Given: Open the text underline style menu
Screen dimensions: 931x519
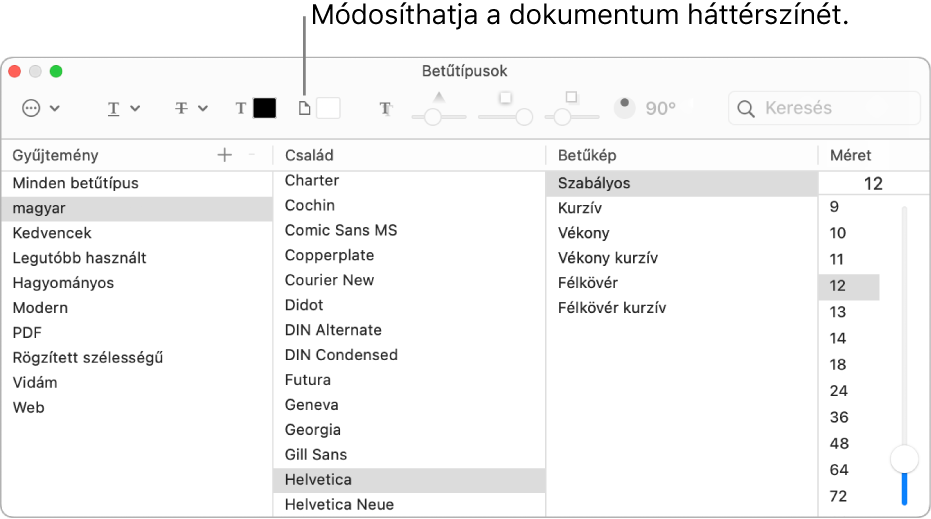Looking at the screenshot, I should coord(113,108).
